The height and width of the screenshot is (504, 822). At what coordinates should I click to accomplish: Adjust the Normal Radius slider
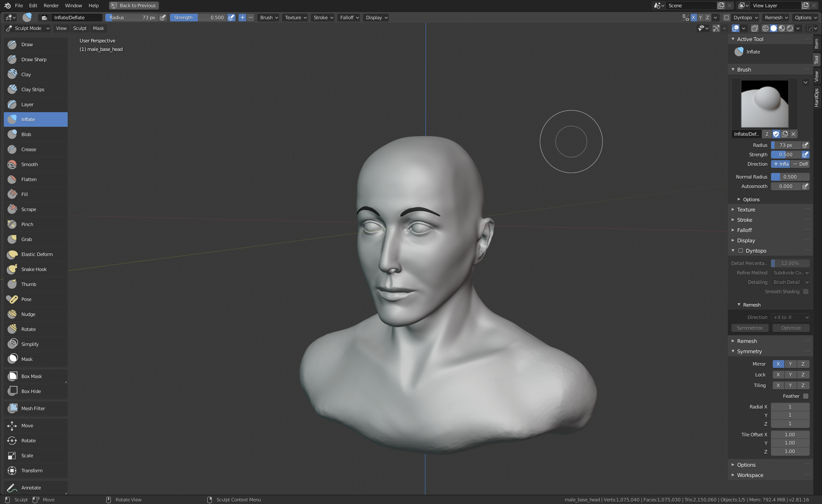coord(790,177)
